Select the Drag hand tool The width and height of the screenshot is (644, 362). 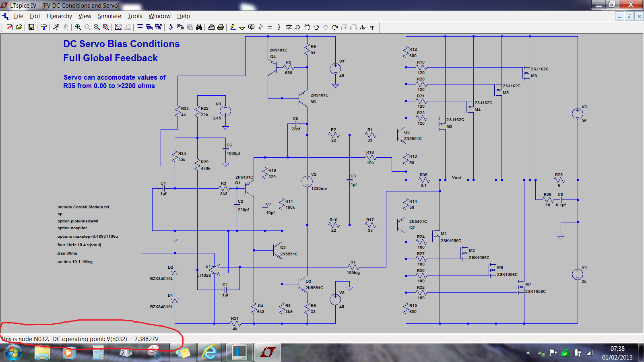pos(316,27)
